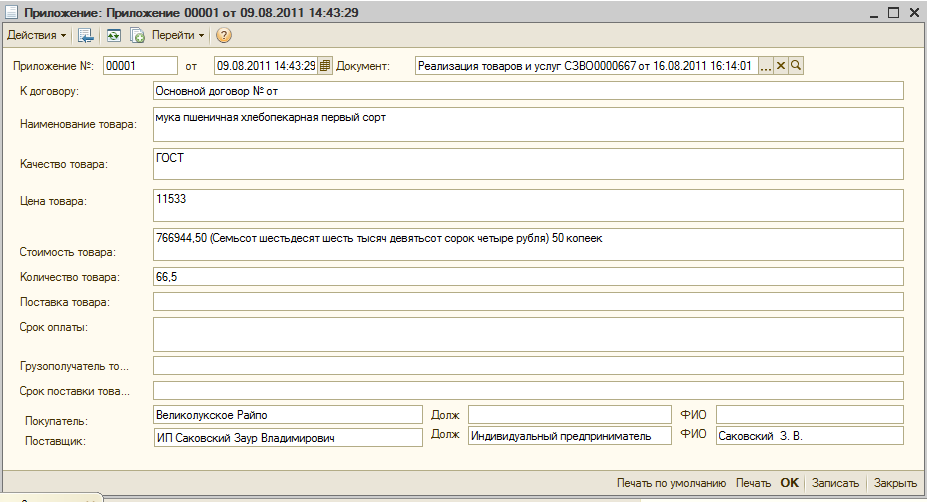Viewport: 927px width, 502px height.
Task: Focus the Цена товара field
Action: pos(527,205)
